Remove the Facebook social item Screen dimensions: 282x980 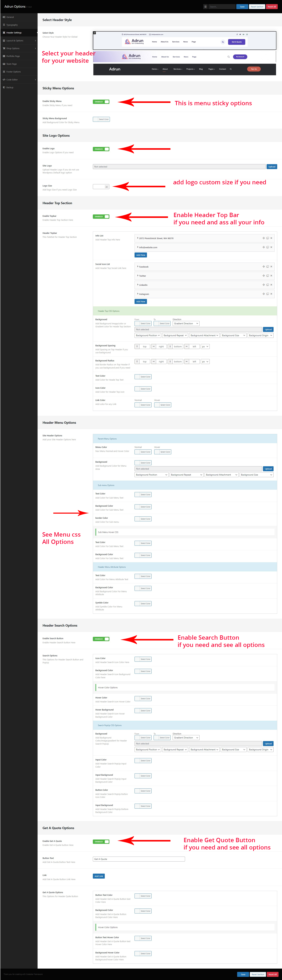(271, 267)
